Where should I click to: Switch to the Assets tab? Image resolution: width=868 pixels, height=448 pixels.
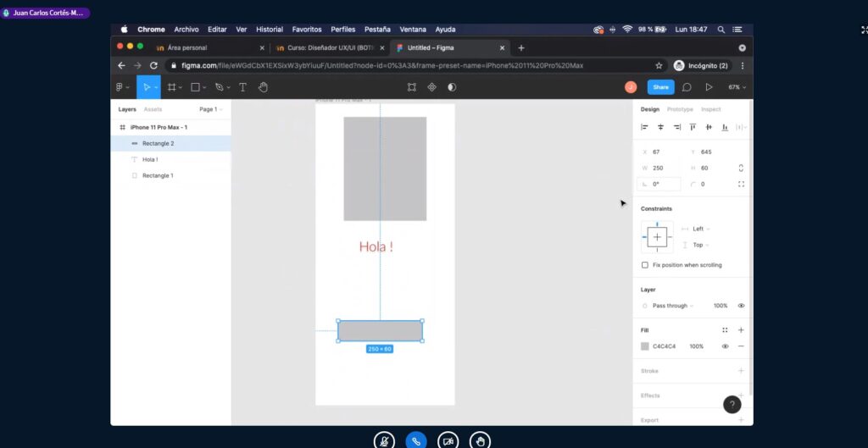(x=153, y=109)
